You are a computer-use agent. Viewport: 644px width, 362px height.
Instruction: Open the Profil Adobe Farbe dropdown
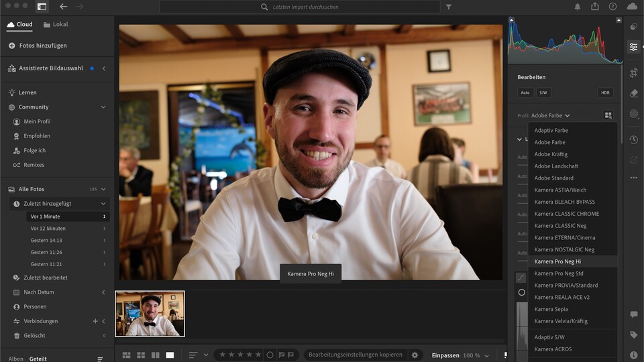tap(550, 115)
